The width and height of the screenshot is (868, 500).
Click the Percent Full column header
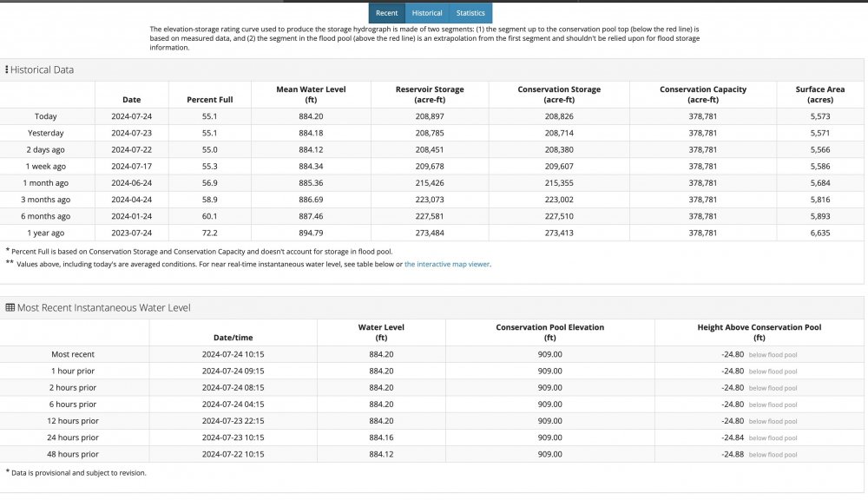tap(209, 100)
